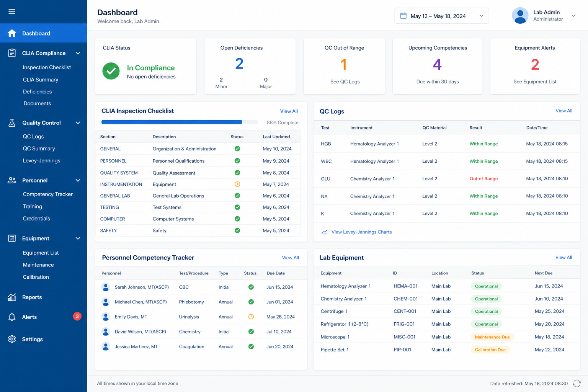Screen dimensions: 588x392
Task: Select Competency Tracker menu item
Action: click(x=47, y=194)
